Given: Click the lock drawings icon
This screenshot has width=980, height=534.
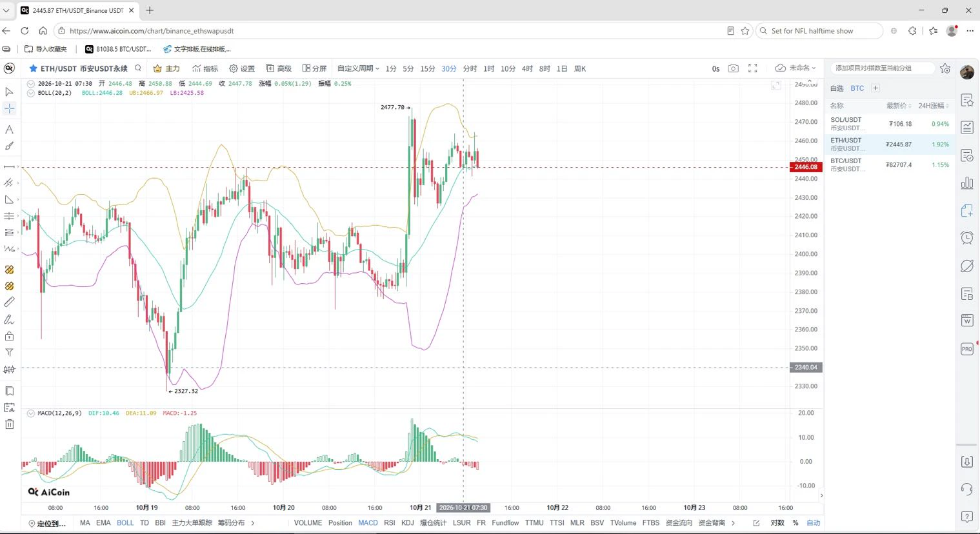Looking at the screenshot, I should click(10, 336).
